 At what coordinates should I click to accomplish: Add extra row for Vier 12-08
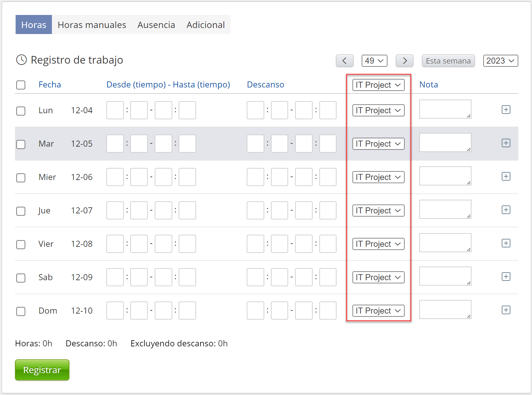(x=506, y=243)
